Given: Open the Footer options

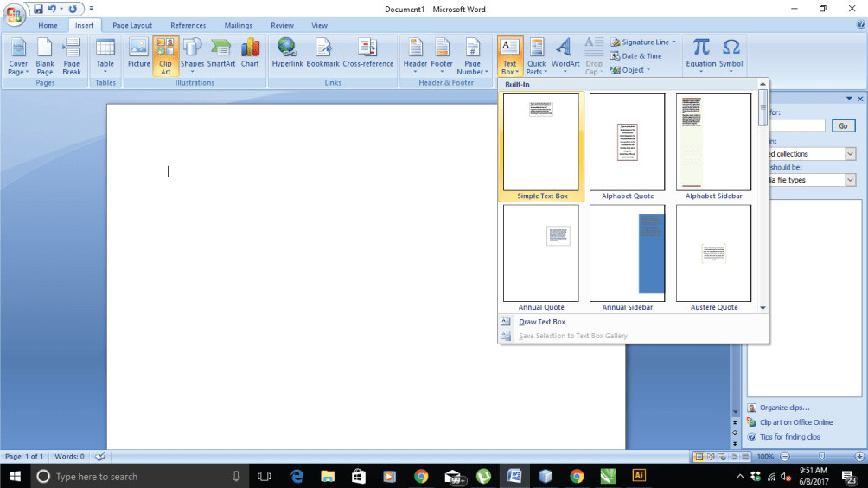Looking at the screenshot, I should point(442,56).
